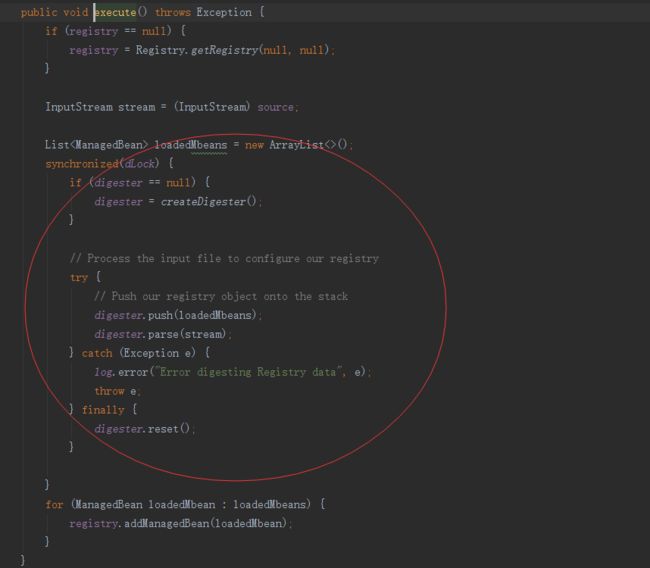
Task: Click 'createDigester' method call
Action: [203, 201]
